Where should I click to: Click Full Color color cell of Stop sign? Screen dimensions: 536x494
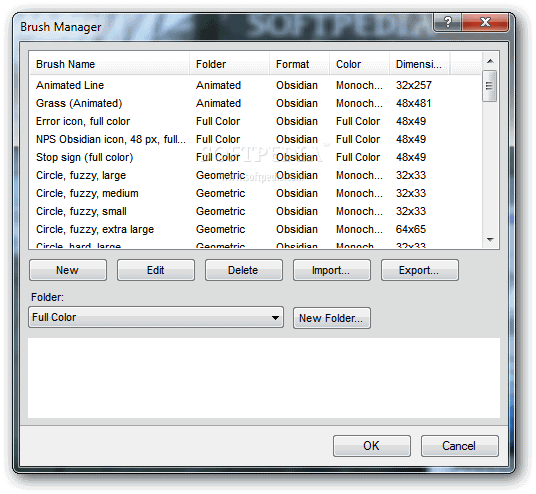[x=358, y=157]
